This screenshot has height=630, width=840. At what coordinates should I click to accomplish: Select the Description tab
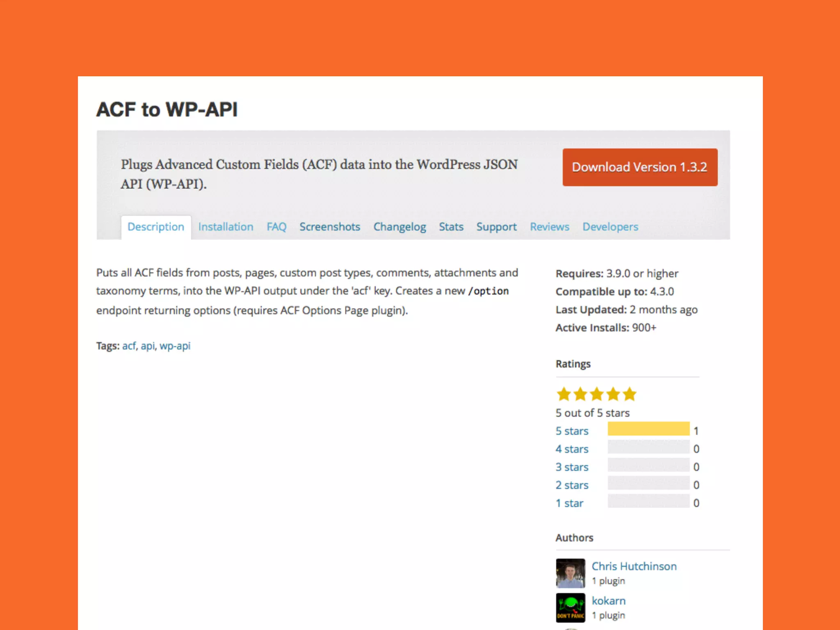coord(156,227)
